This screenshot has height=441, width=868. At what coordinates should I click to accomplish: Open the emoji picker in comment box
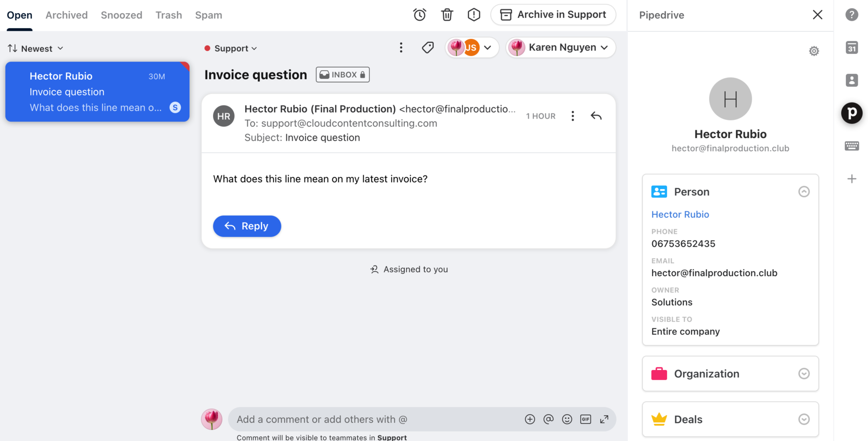[x=567, y=419]
